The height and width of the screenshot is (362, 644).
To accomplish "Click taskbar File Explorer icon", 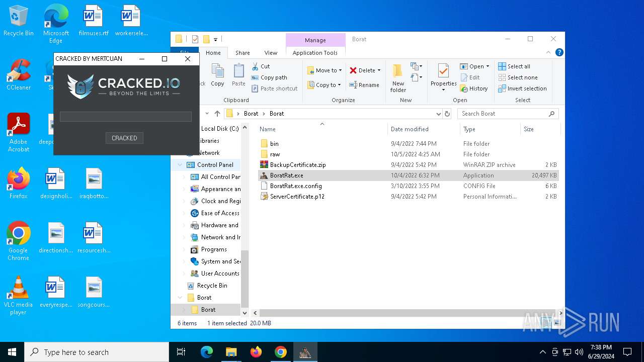I will coord(231,352).
